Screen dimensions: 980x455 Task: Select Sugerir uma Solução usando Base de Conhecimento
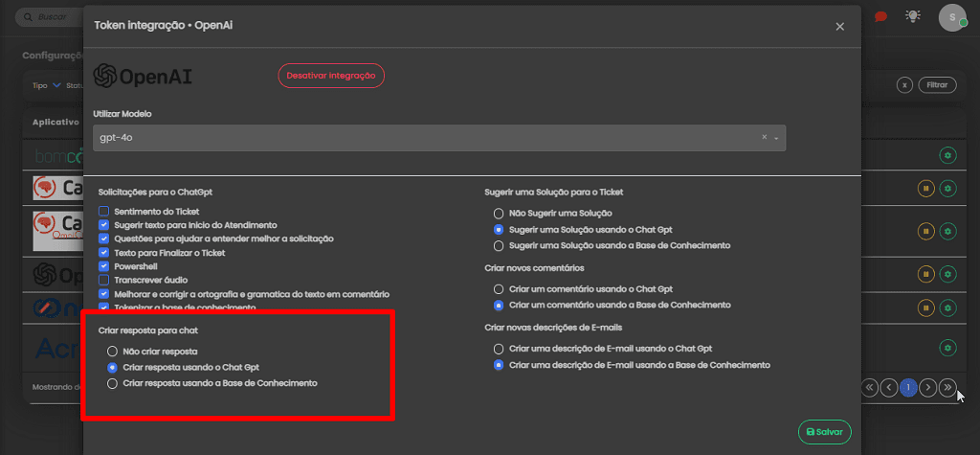point(498,245)
